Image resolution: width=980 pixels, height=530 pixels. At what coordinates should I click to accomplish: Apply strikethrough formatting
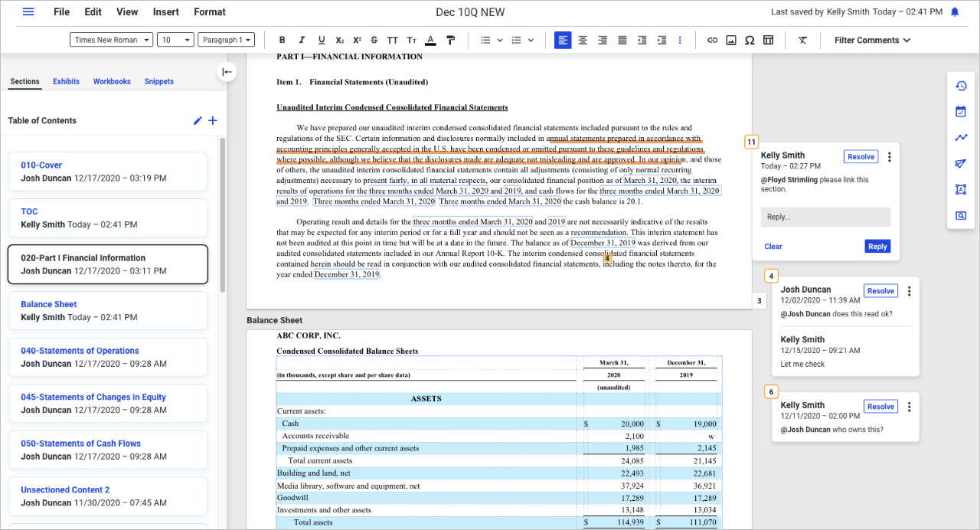[374, 40]
